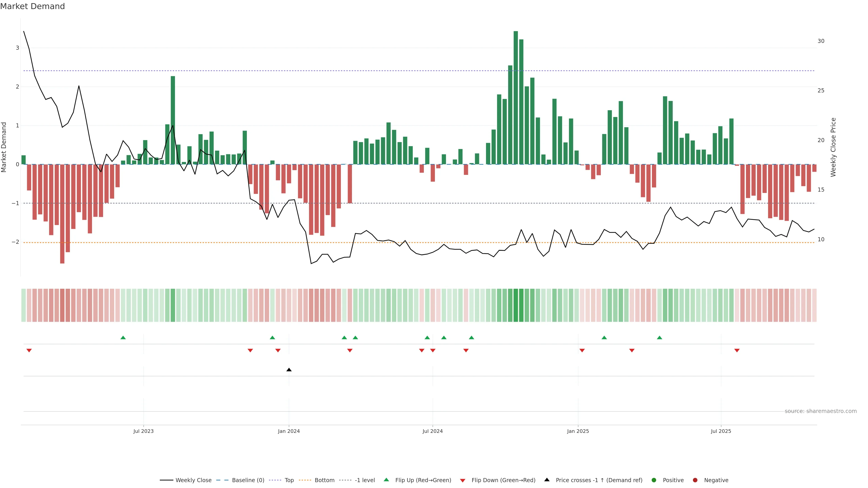868x488 pixels.
Task: Click the rightmost green Flip Up triangle
Action: point(659,338)
